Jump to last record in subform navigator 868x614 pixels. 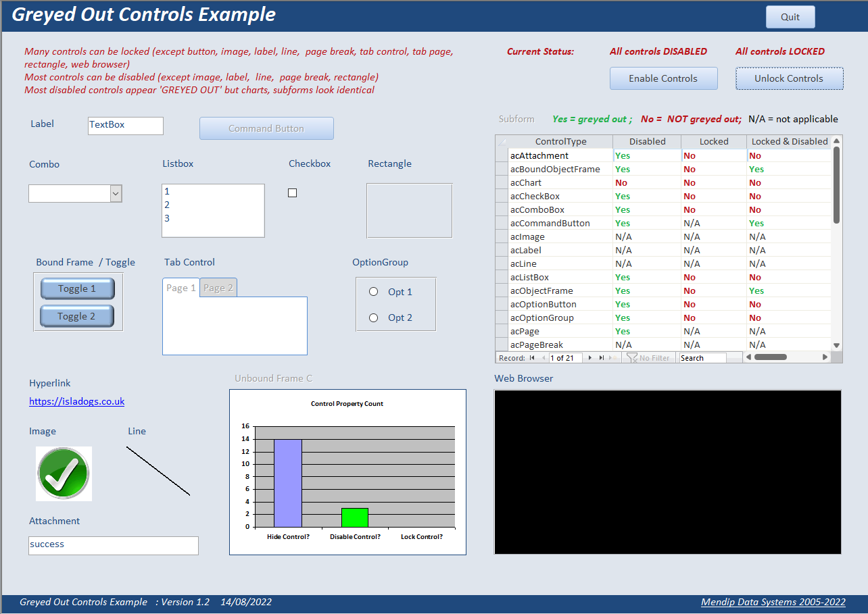[x=602, y=358]
